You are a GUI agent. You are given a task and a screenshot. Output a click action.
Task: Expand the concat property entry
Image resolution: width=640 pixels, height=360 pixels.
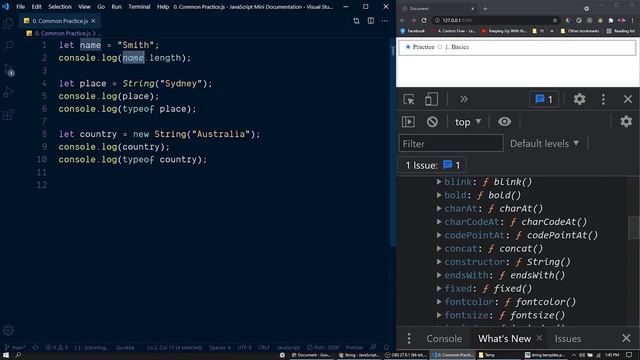(x=439, y=248)
